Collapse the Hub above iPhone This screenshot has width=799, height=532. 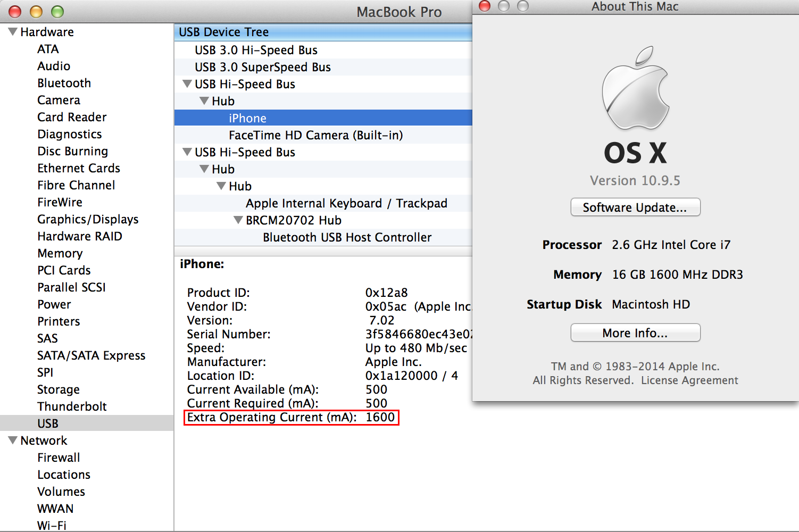[204, 101]
